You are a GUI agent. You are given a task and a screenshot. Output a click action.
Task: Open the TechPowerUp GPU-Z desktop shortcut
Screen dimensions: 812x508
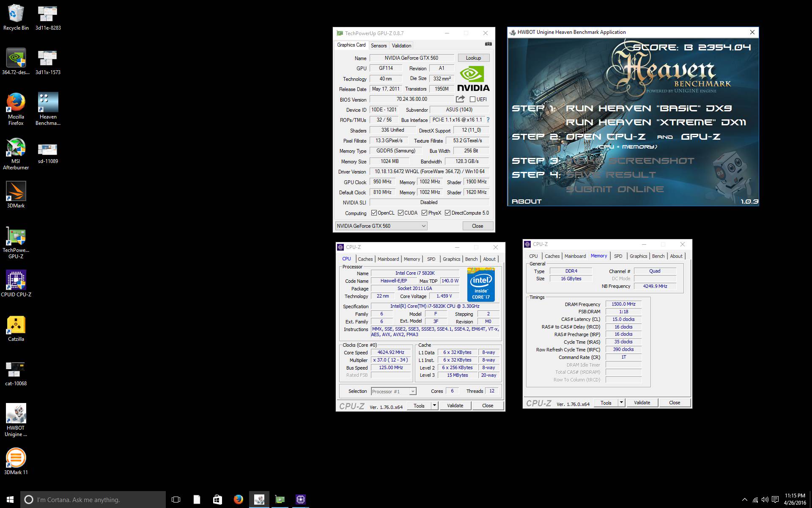click(x=16, y=243)
